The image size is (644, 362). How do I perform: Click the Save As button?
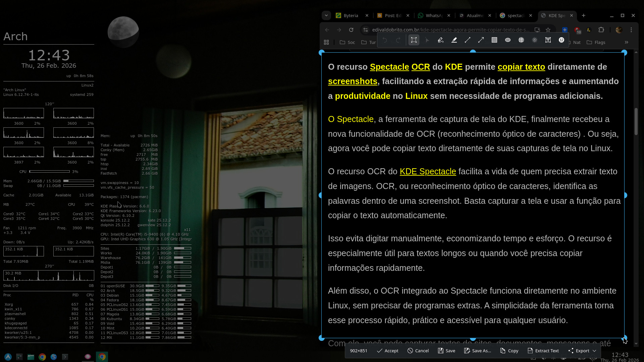(477, 351)
